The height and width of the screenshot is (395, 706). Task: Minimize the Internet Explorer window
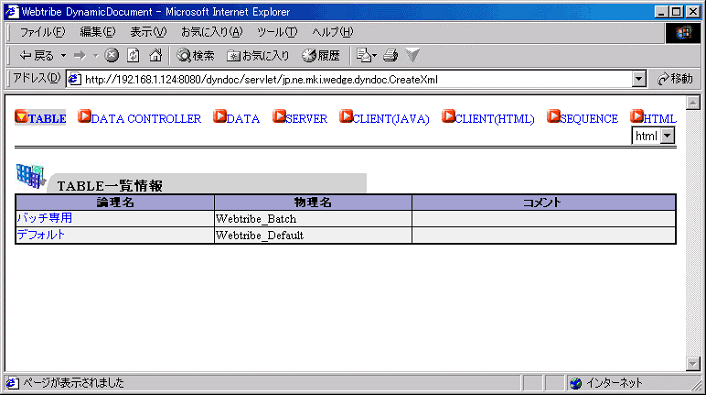[x=661, y=12]
